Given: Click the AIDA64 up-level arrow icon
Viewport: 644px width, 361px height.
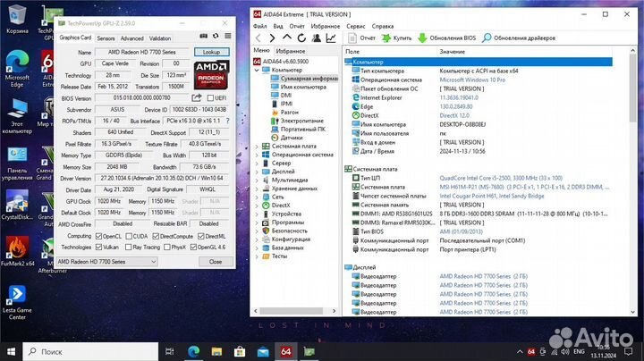Looking at the screenshot, I should tap(287, 38).
